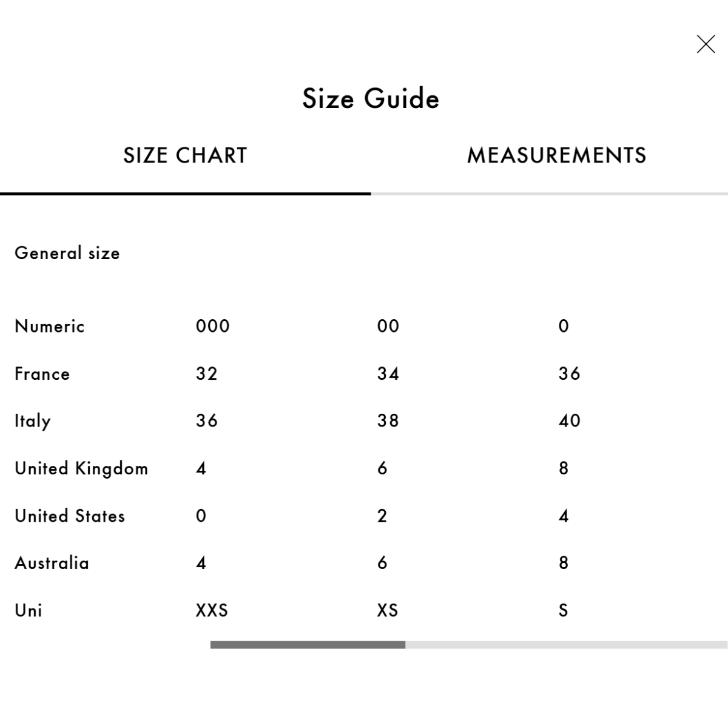
Task: Select the 000 numeric size cell
Action: (x=213, y=326)
